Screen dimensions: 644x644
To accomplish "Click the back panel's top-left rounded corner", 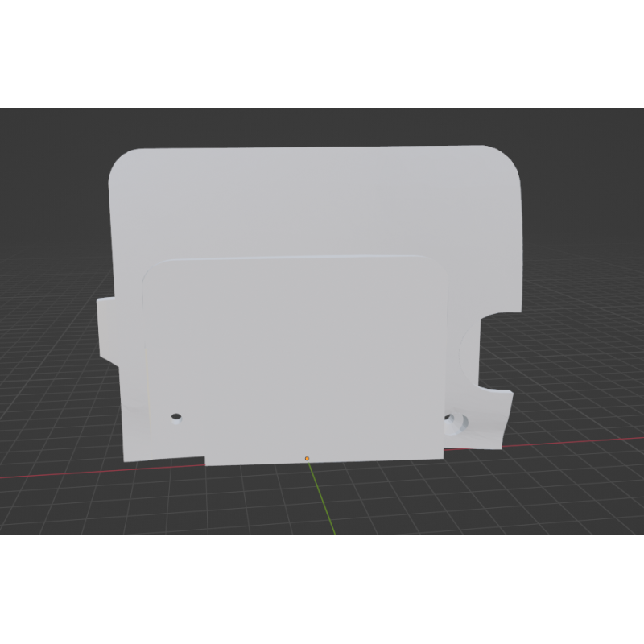I will point(121,161).
